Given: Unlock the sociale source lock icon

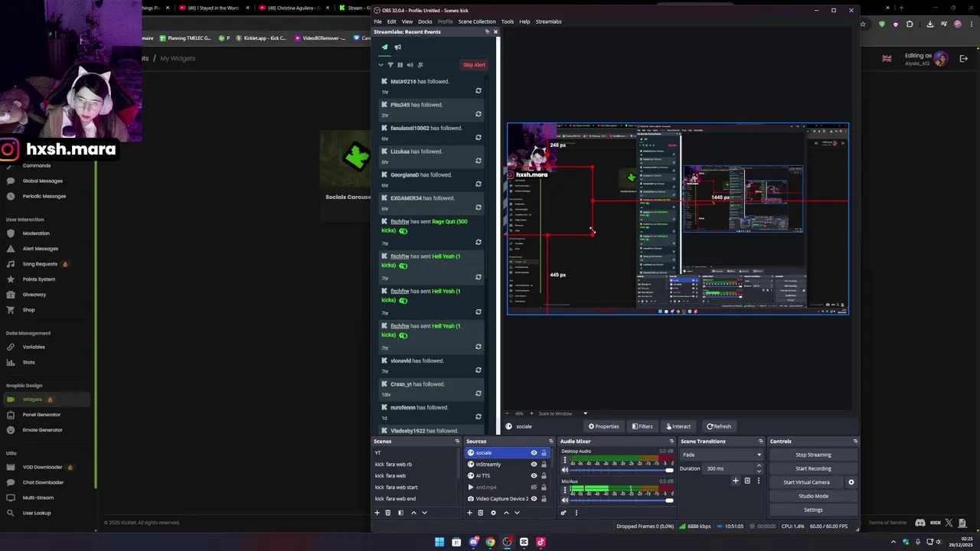Looking at the screenshot, I should 544,453.
